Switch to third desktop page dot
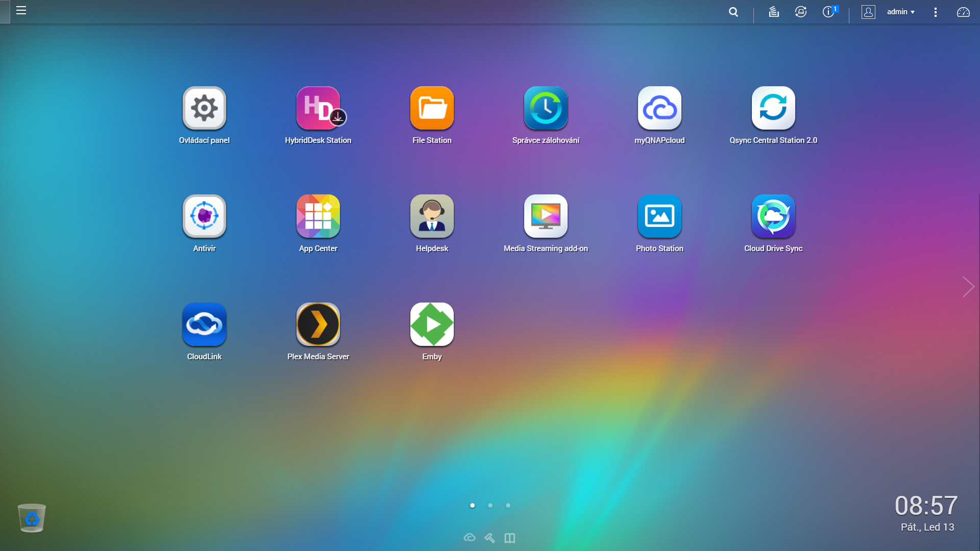This screenshot has height=551, width=980. 508,506
